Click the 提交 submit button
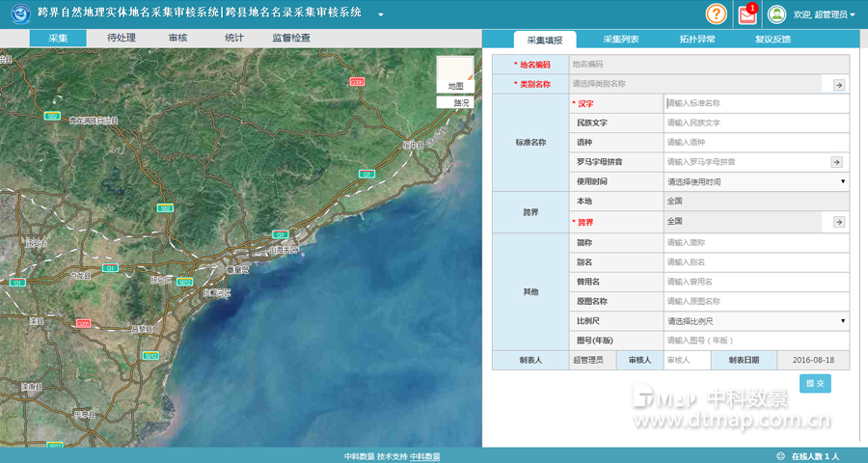This screenshot has height=463, width=868. click(x=815, y=384)
